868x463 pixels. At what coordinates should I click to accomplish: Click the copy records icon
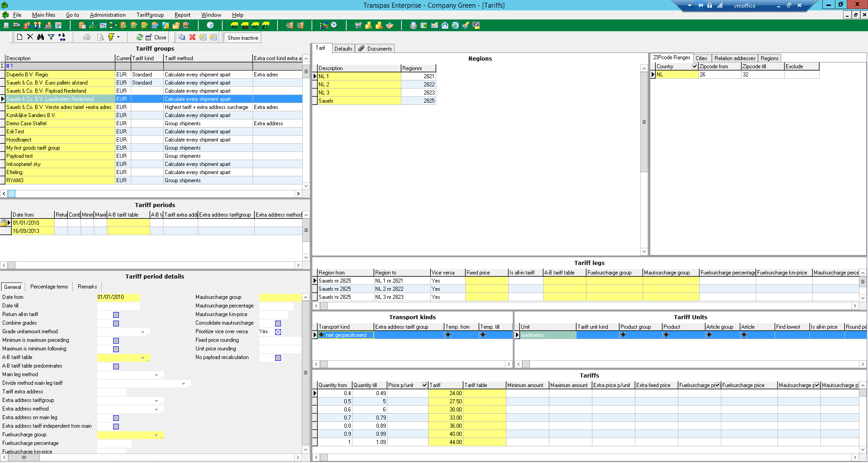point(182,37)
